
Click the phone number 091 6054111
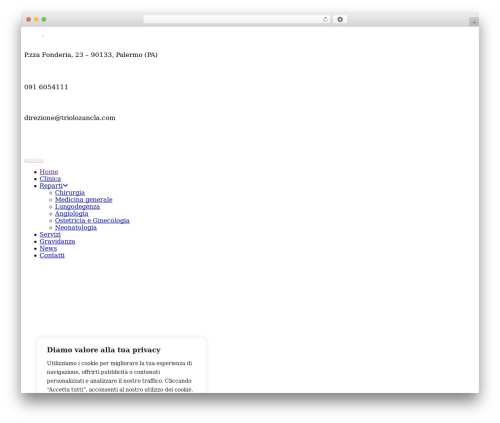[x=46, y=87]
